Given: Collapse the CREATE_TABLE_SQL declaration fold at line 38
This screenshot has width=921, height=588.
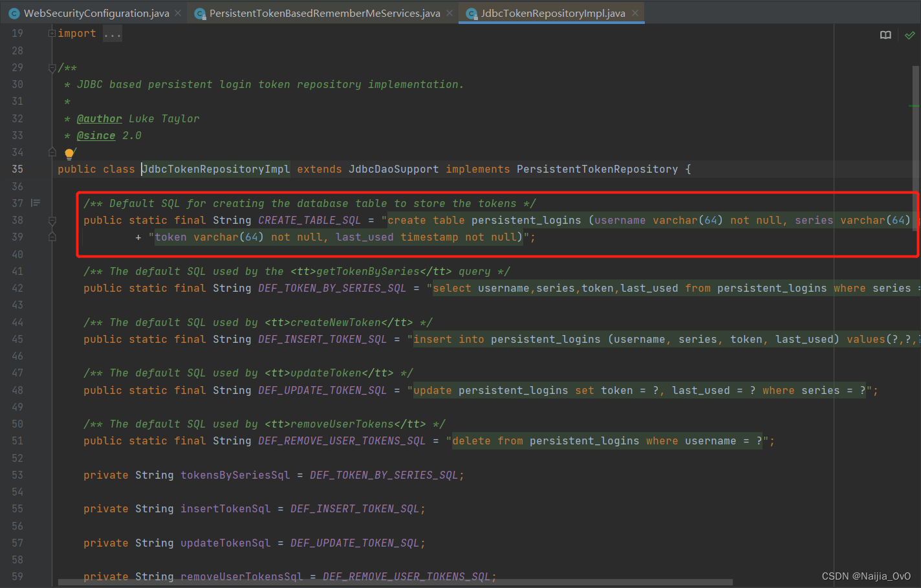Looking at the screenshot, I should point(52,221).
